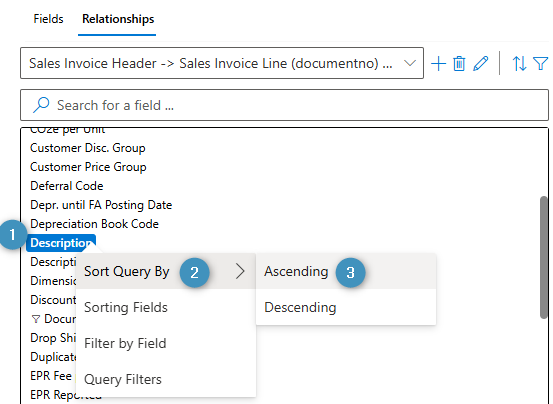The height and width of the screenshot is (404, 553).
Task: Select the Drop Shi field row
Action: click(x=53, y=338)
